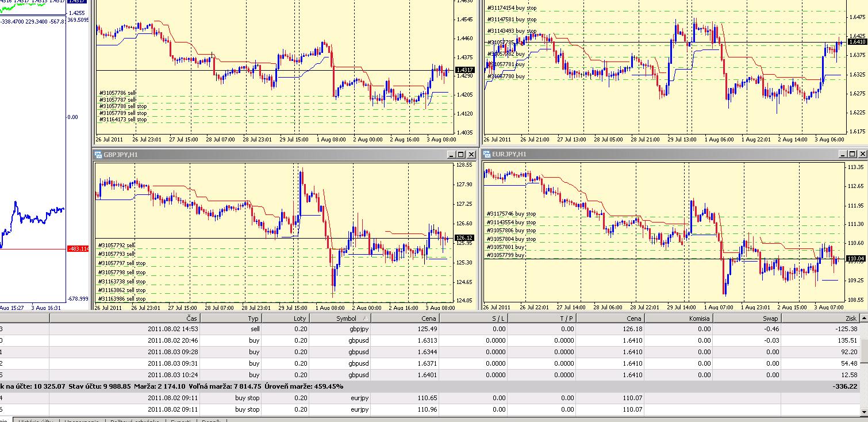Sort orders by the Typ column header

tap(231, 318)
